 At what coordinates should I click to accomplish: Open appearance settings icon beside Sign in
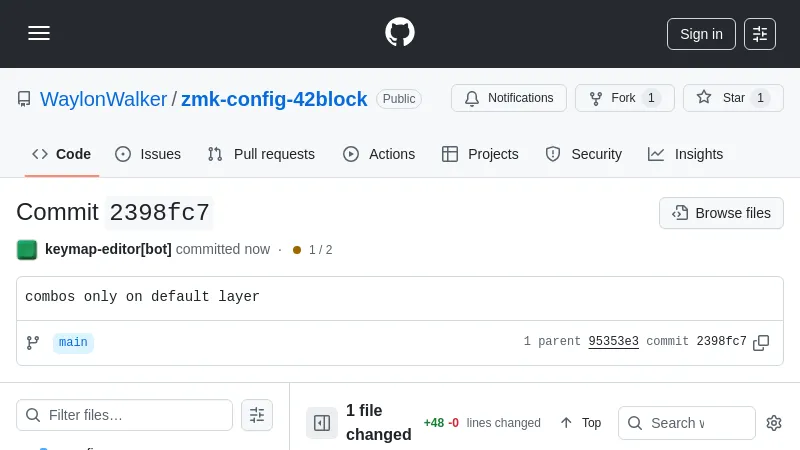[x=760, y=34]
